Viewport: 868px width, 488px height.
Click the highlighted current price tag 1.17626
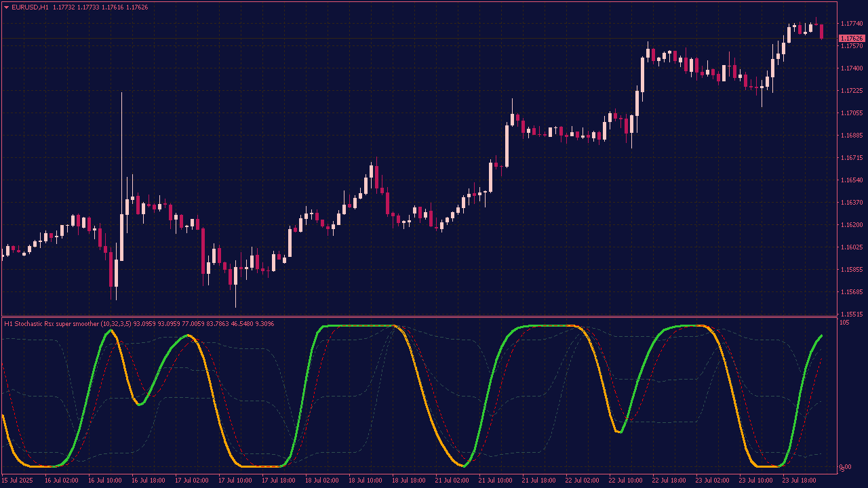[851, 38]
